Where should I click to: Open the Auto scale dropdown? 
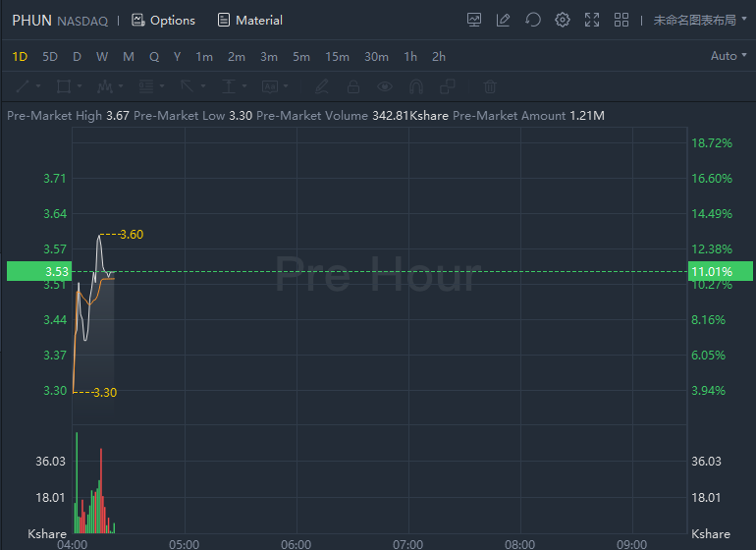pos(729,56)
